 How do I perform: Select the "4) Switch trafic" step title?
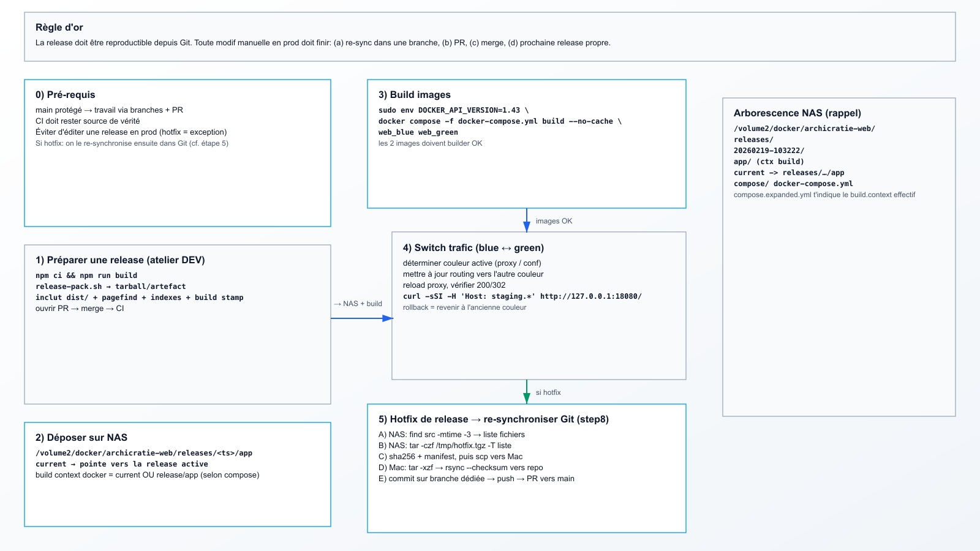point(473,248)
